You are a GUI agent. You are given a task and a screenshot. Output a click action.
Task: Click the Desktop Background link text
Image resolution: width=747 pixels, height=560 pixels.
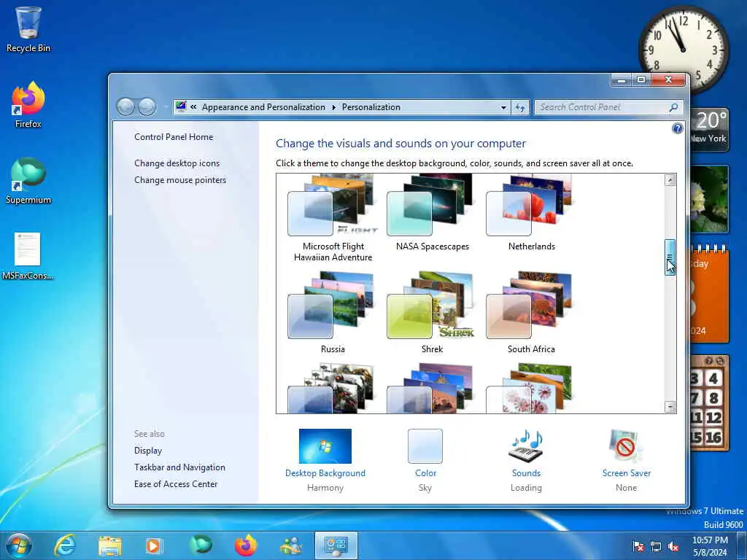click(325, 472)
